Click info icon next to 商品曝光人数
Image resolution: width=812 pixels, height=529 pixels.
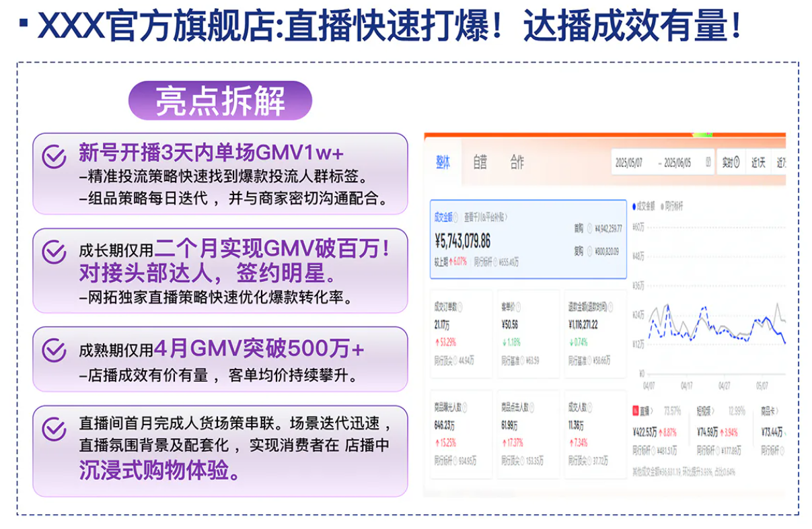[x=465, y=407]
